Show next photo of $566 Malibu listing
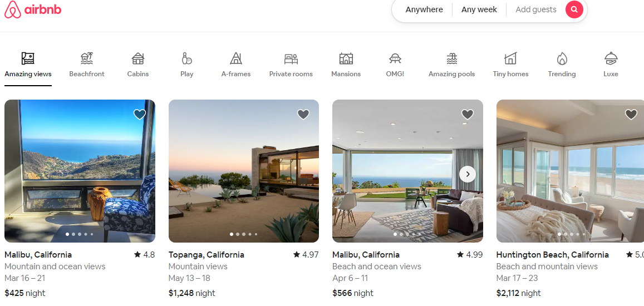 (468, 174)
